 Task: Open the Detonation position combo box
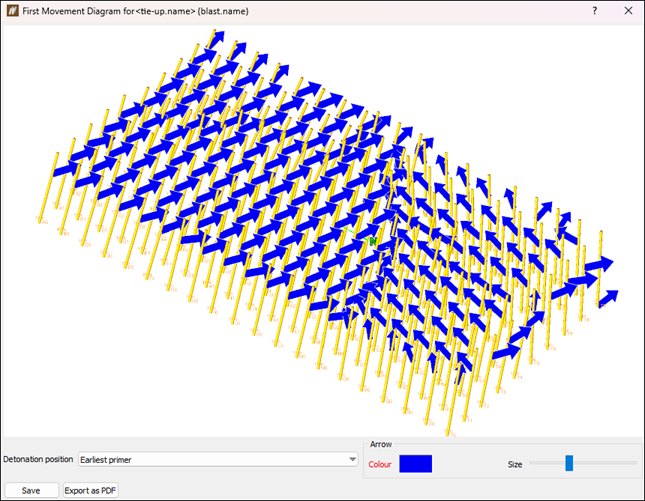pyautogui.click(x=218, y=459)
